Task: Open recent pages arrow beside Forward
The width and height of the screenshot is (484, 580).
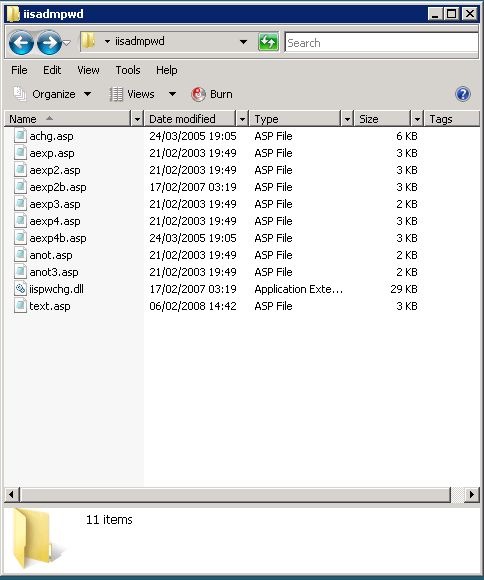Action: click(67, 43)
